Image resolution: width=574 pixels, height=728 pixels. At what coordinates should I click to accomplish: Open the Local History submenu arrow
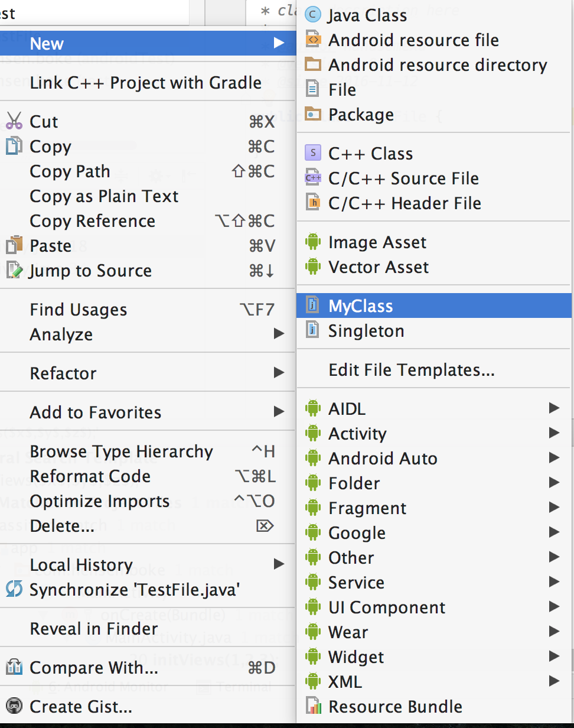(279, 564)
